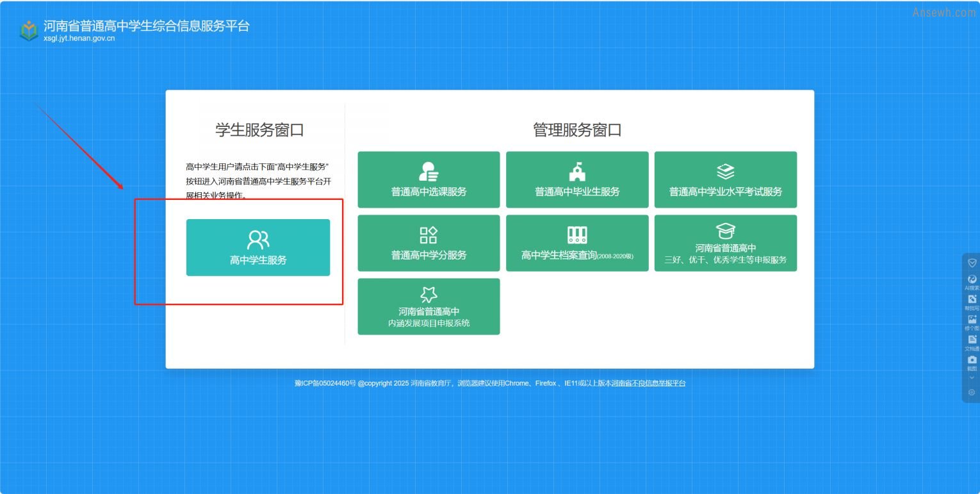Viewport: 980px width, 494px height.
Task: Open the 修个图 image tool
Action: tap(972, 320)
